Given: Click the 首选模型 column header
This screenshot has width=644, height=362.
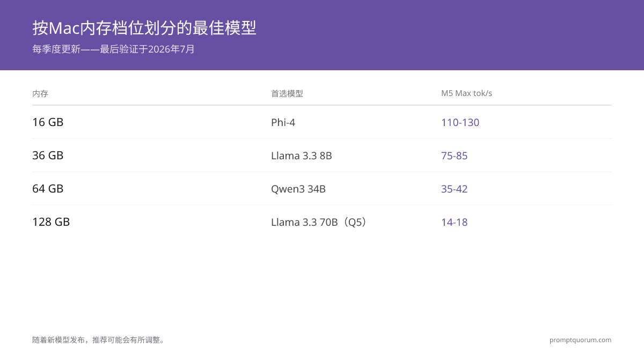Looking at the screenshot, I should [287, 93].
